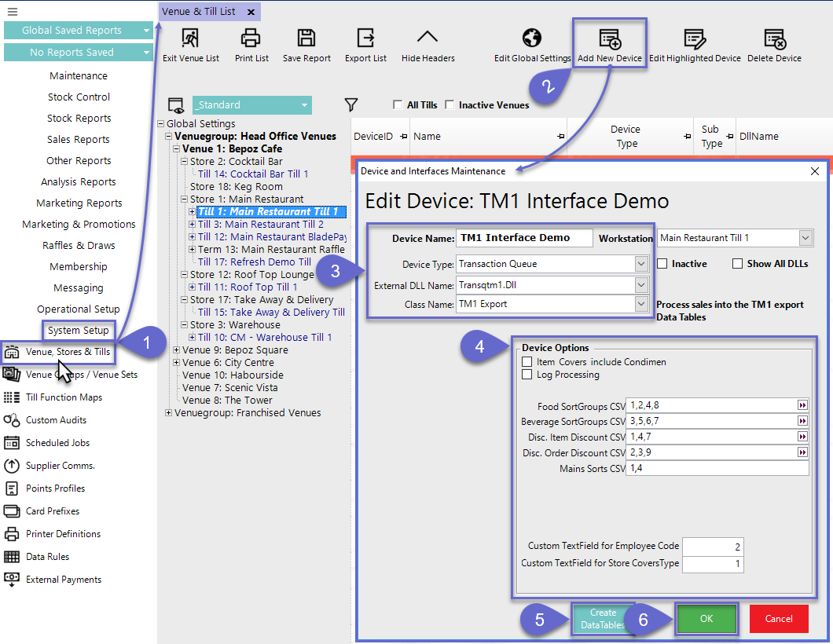
Task: Click the filter funnel icon
Action: coord(351,104)
